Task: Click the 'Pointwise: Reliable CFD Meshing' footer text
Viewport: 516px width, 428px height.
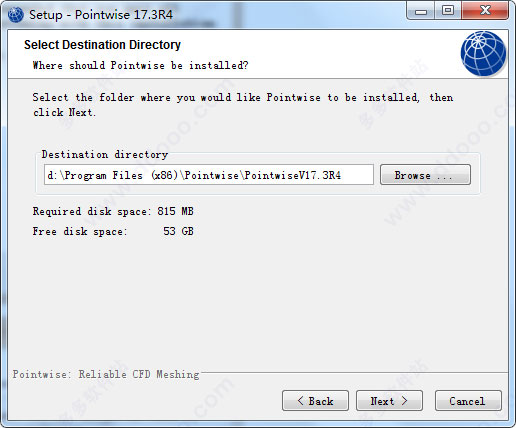Action: pyautogui.click(x=106, y=374)
